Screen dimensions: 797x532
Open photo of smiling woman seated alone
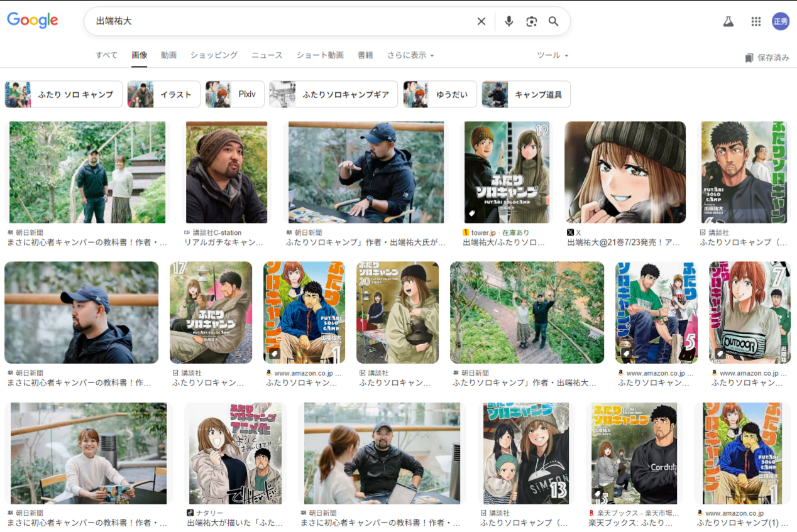[x=89, y=453]
